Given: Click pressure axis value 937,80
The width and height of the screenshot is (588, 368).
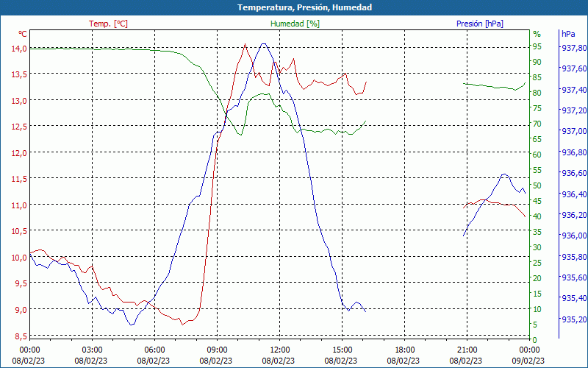Looking at the screenshot, I should click(x=573, y=48).
